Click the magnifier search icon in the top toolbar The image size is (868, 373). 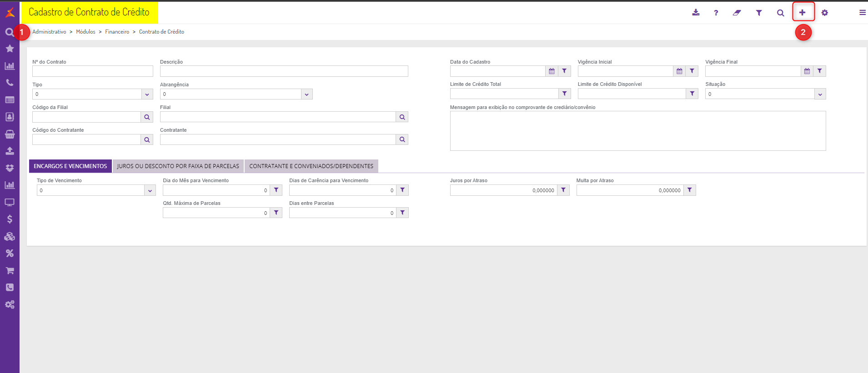click(780, 13)
